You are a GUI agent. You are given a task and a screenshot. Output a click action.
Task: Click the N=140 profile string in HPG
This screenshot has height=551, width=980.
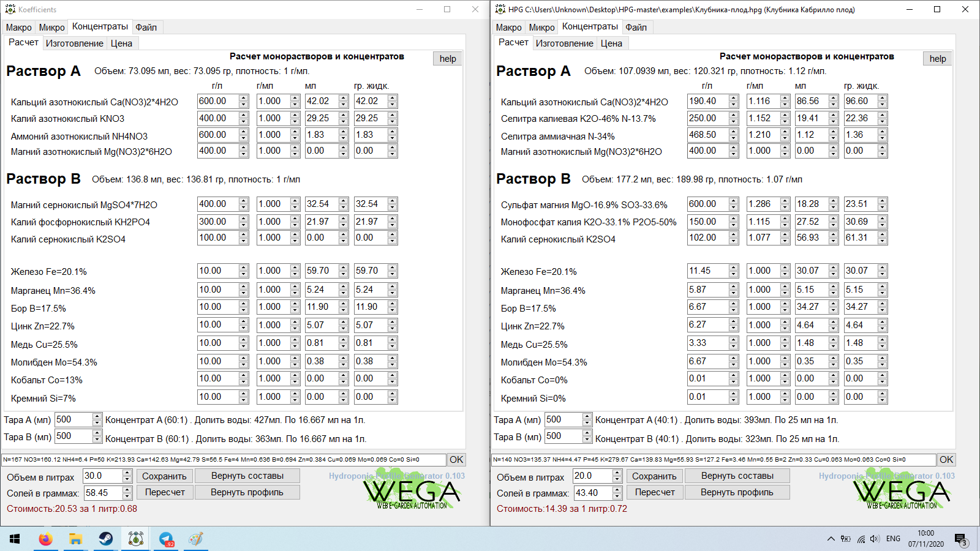click(x=714, y=459)
